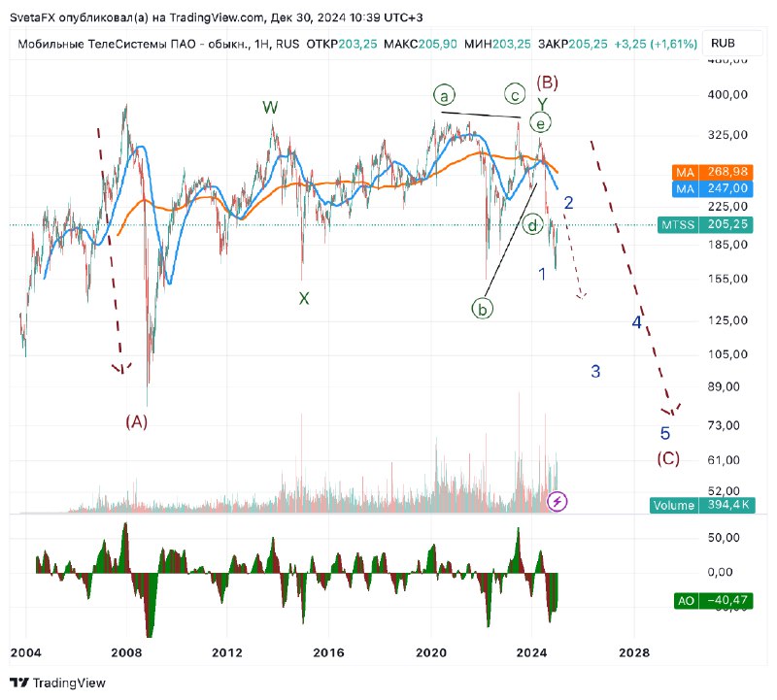
Task: Select the green W wave label
Action: point(270,107)
